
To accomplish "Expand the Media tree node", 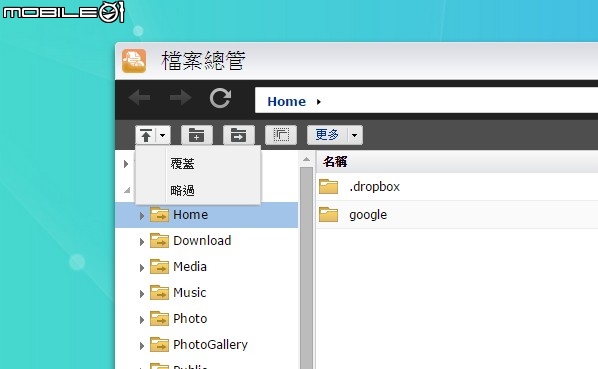I will click(141, 268).
